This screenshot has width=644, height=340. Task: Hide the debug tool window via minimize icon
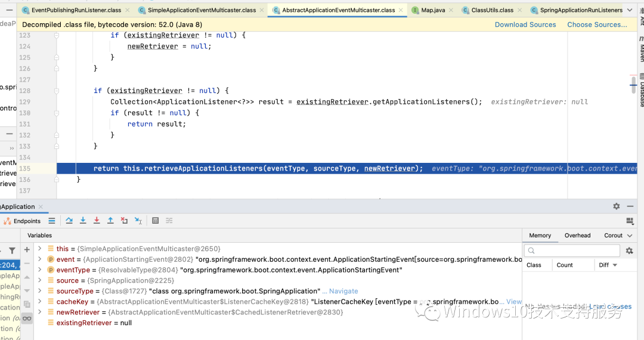tap(630, 206)
